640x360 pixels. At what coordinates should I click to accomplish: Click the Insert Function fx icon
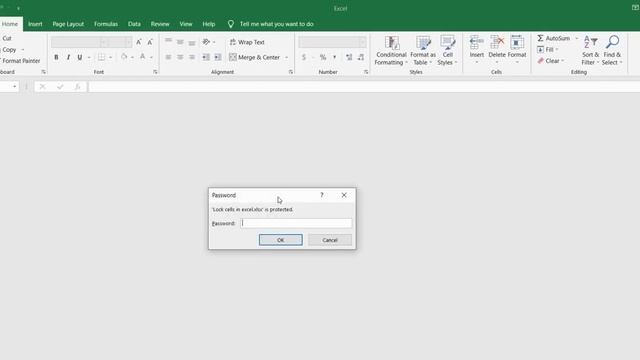77,87
